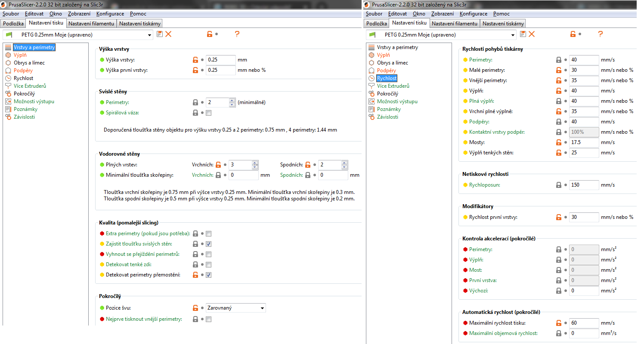This screenshot has height=344, width=644.
Task: Click the unlocked padlock beside Výška vrstvy
Action: 195,60
